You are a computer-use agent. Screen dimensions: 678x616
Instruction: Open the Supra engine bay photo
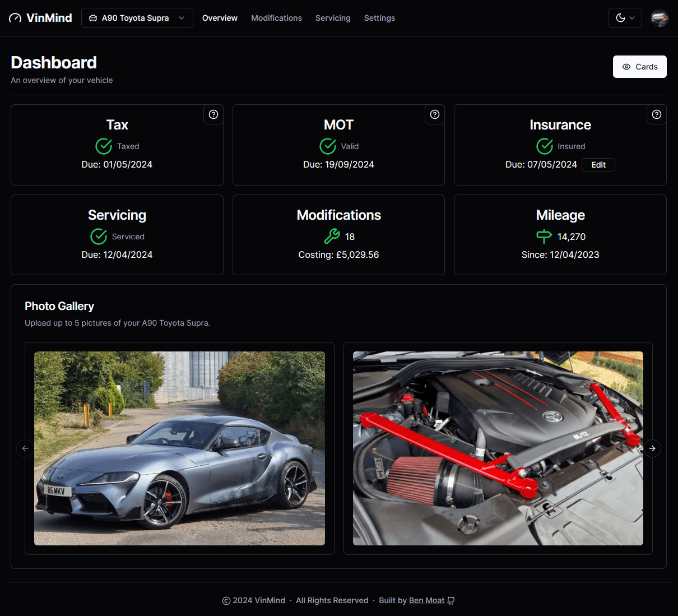coord(498,448)
